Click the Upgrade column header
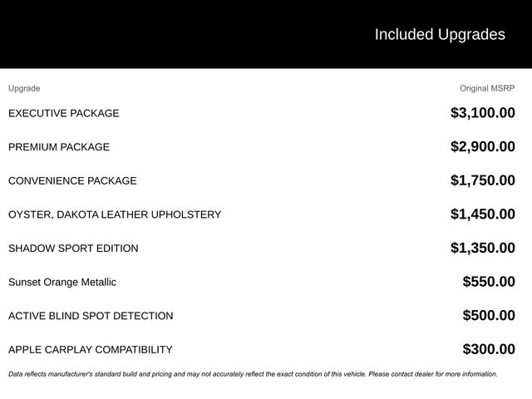The image size is (532, 399). [x=24, y=88]
